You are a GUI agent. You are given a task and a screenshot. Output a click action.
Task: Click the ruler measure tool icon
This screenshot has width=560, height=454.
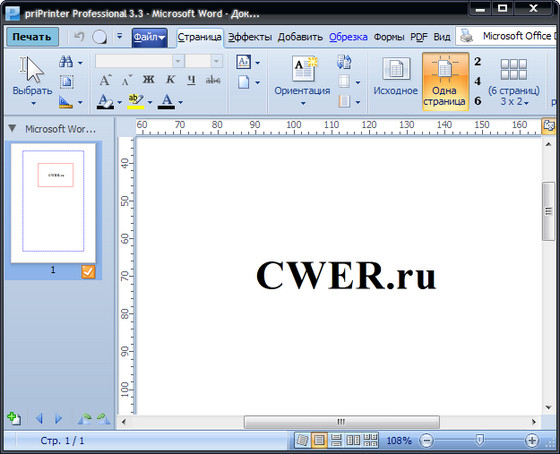pos(66,102)
